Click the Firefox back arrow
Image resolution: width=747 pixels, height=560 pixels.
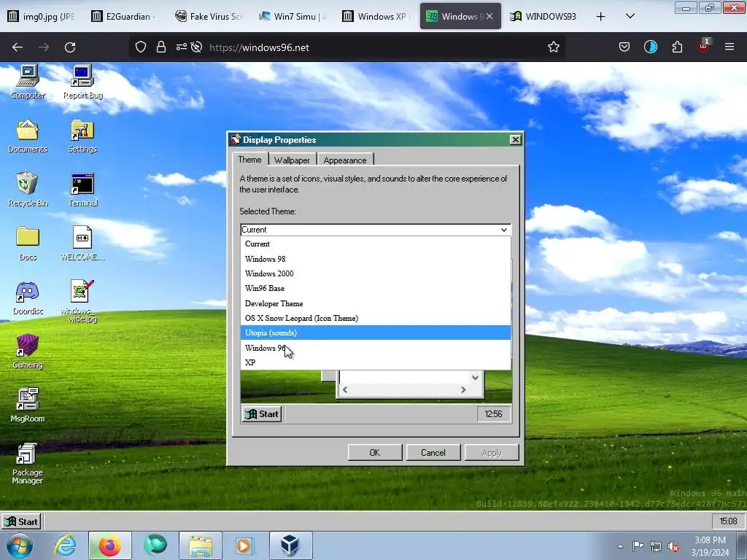18,47
